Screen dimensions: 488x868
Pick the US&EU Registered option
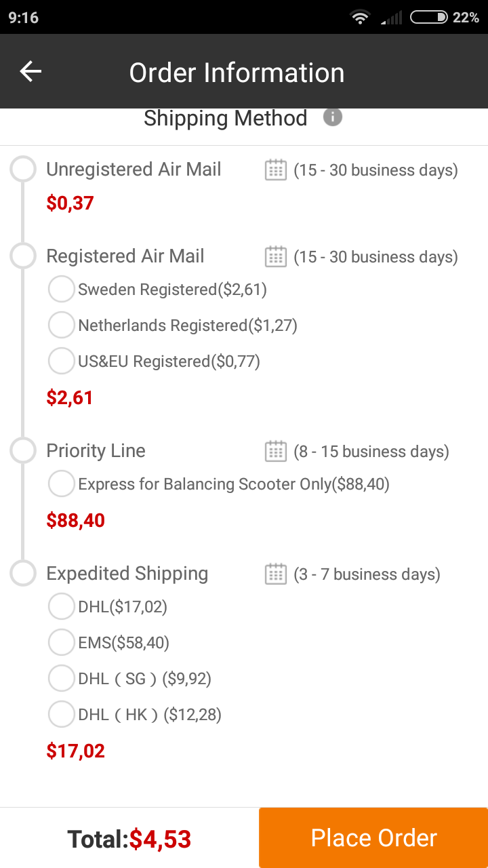(62, 361)
